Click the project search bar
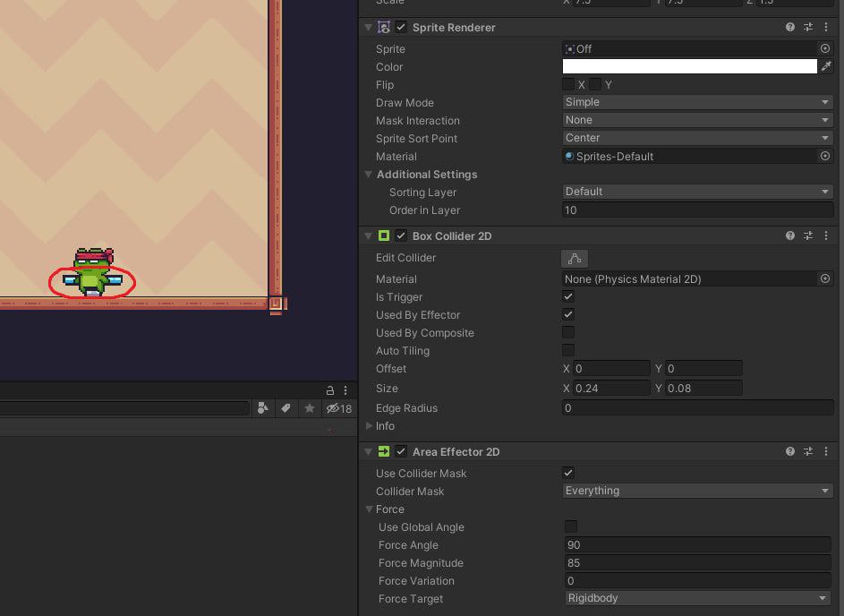844x616 pixels. coord(124,408)
